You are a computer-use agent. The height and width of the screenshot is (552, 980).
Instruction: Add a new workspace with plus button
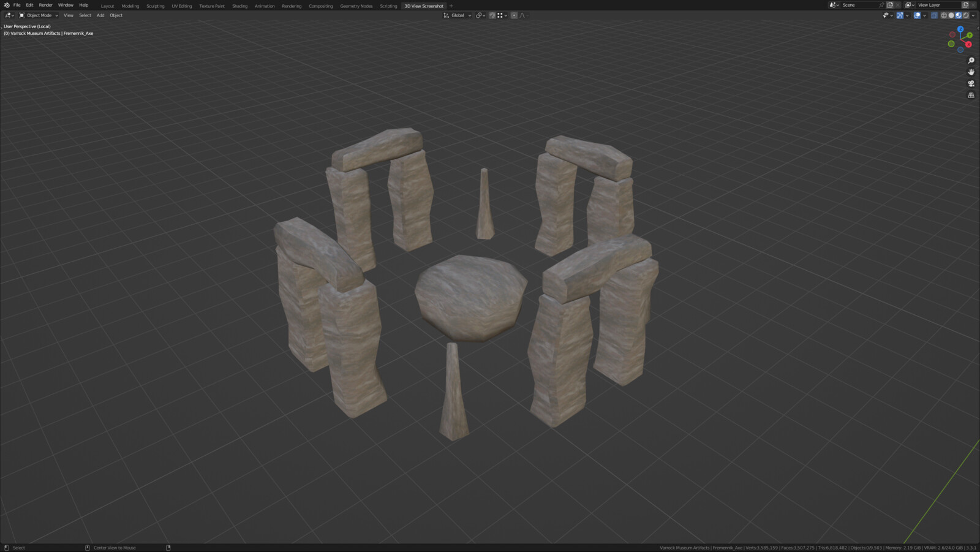point(451,6)
